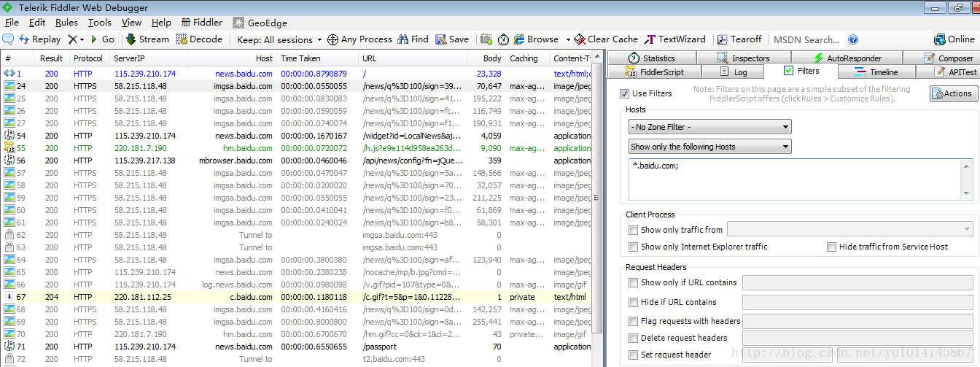Open the File menu
Image resolution: width=980 pixels, height=367 pixels.
click(12, 23)
